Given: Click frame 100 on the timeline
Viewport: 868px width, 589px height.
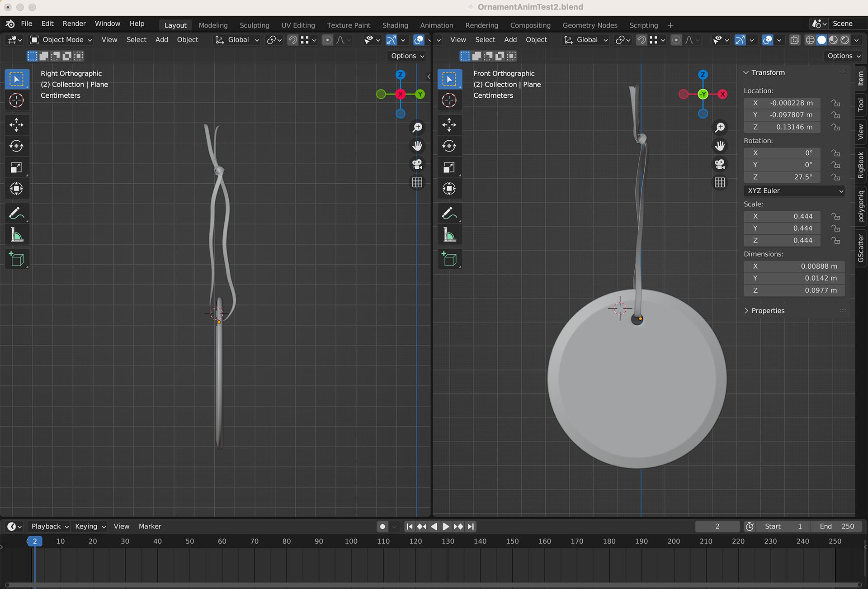Looking at the screenshot, I should click(x=351, y=541).
